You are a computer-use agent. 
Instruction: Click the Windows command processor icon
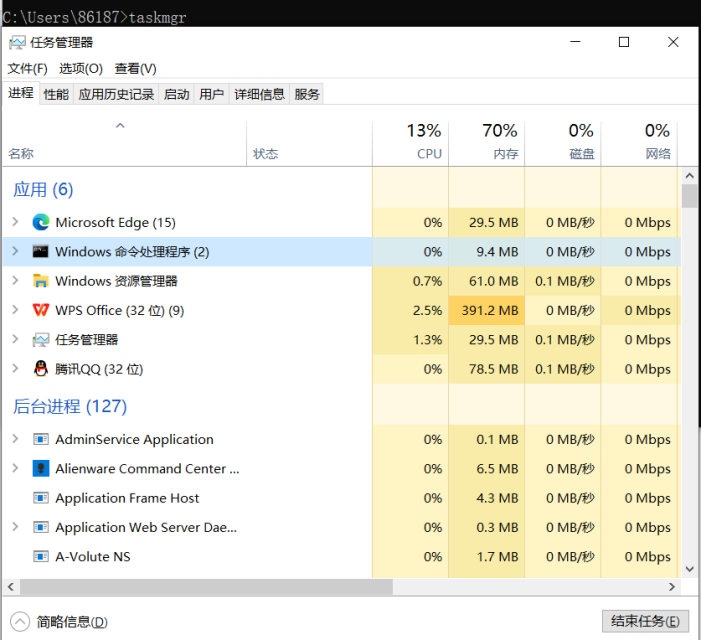[x=41, y=252]
